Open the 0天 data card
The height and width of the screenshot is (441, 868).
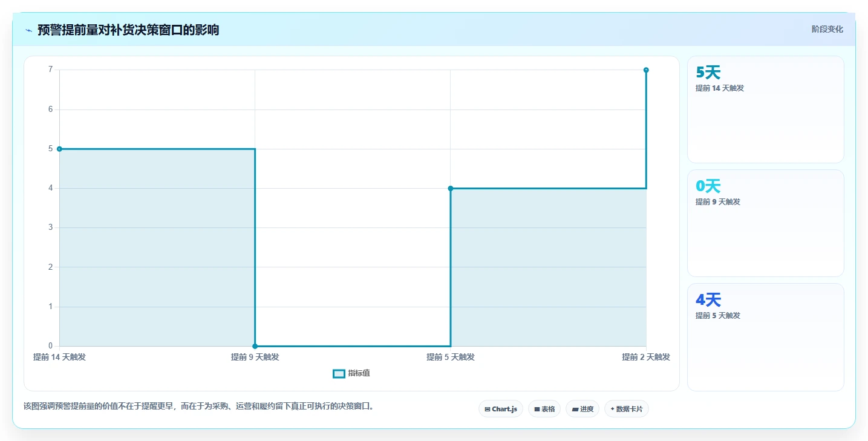766,223
